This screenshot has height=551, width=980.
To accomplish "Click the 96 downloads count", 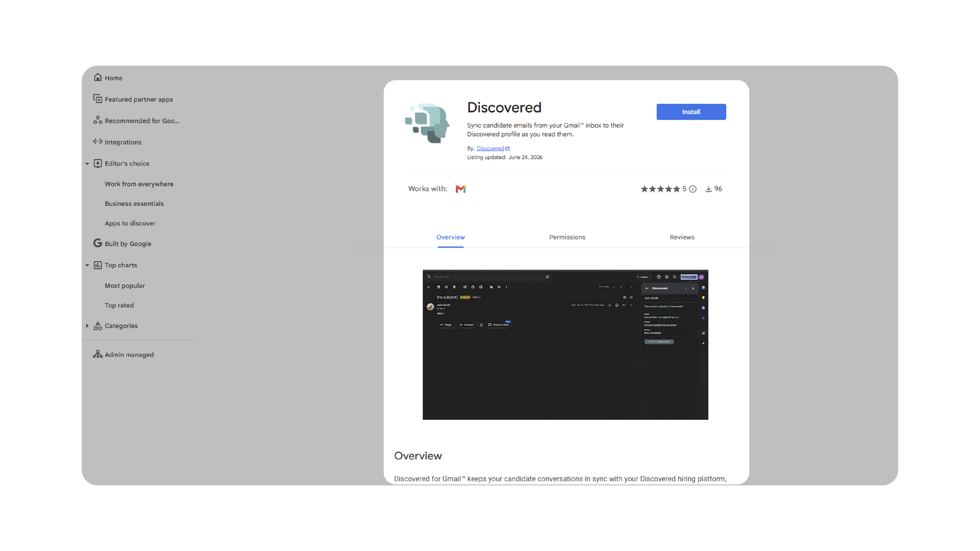I will pos(718,189).
